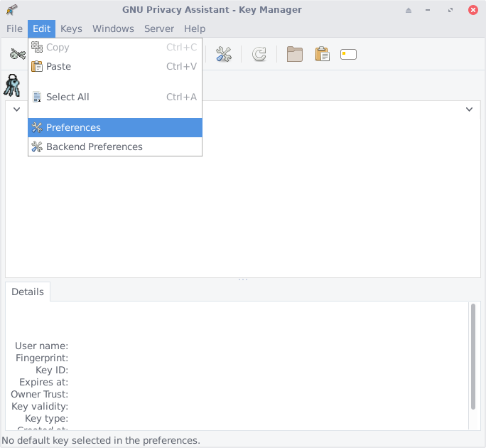Click the Backend Preferences wrench icon
The width and height of the screenshot is (486, 448).
point(37,146)
